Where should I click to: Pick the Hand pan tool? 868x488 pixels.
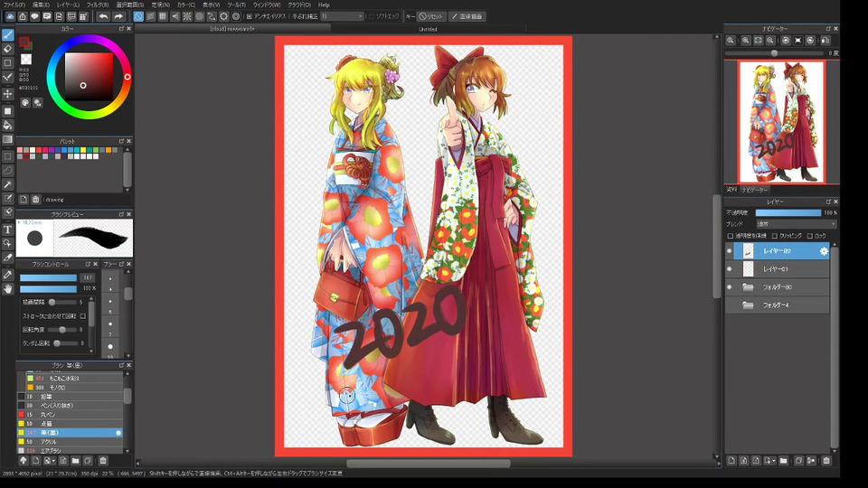point(8,289)
